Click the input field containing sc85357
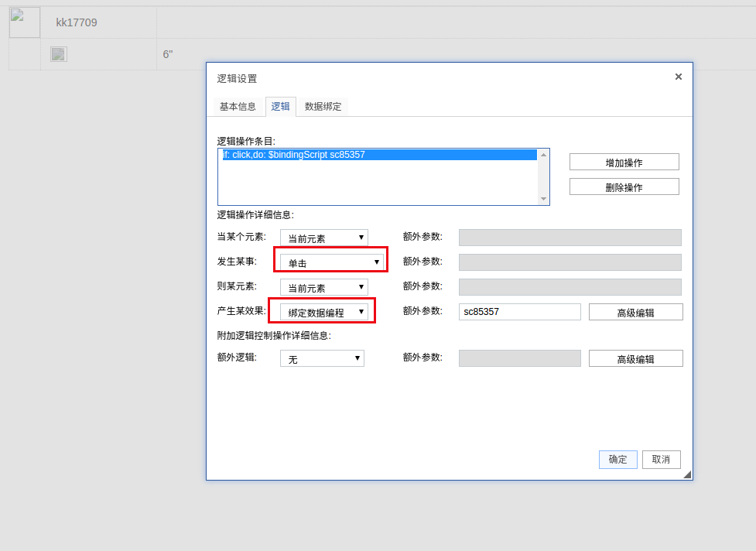 (x=519, y=312)
